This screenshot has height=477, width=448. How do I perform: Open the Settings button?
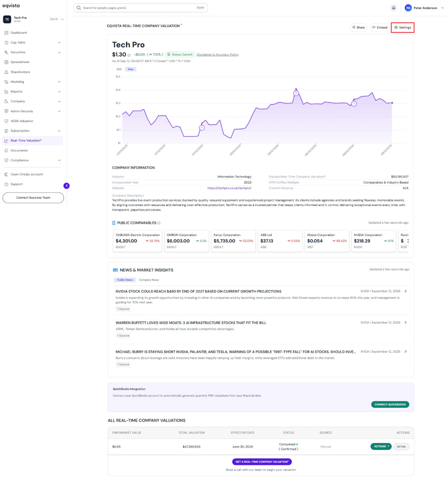(x=403, y=27)
